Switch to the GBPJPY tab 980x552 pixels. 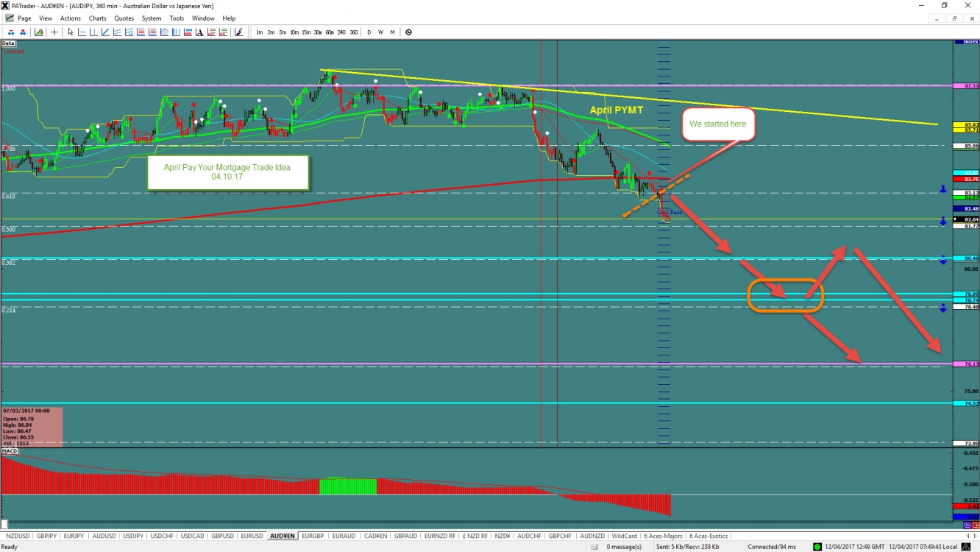pos(46,536)
